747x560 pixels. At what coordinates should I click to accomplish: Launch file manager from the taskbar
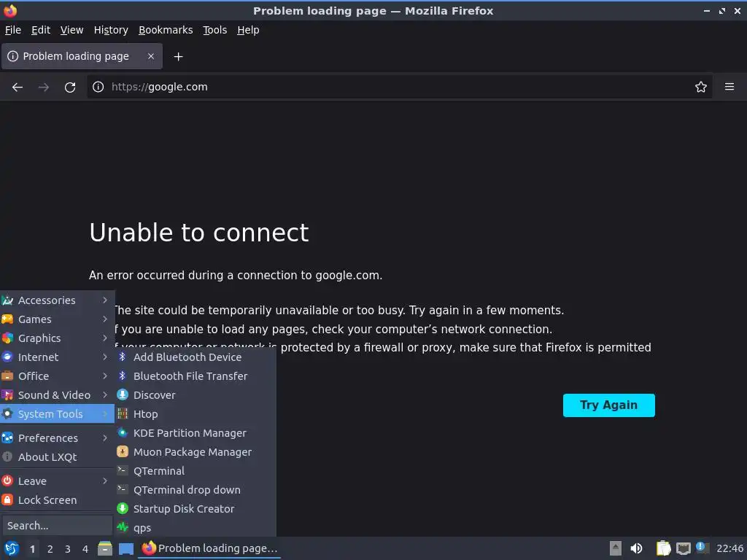point(105,548)
